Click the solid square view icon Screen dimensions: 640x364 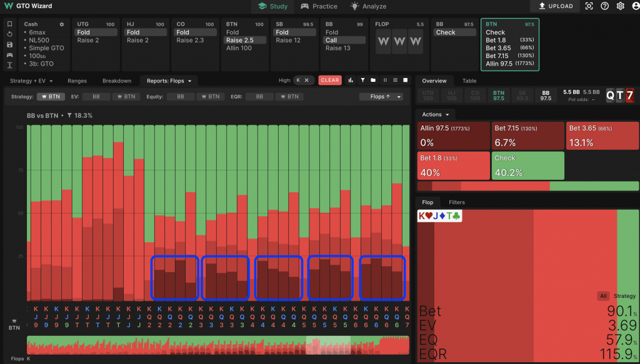tap(405, 81)
